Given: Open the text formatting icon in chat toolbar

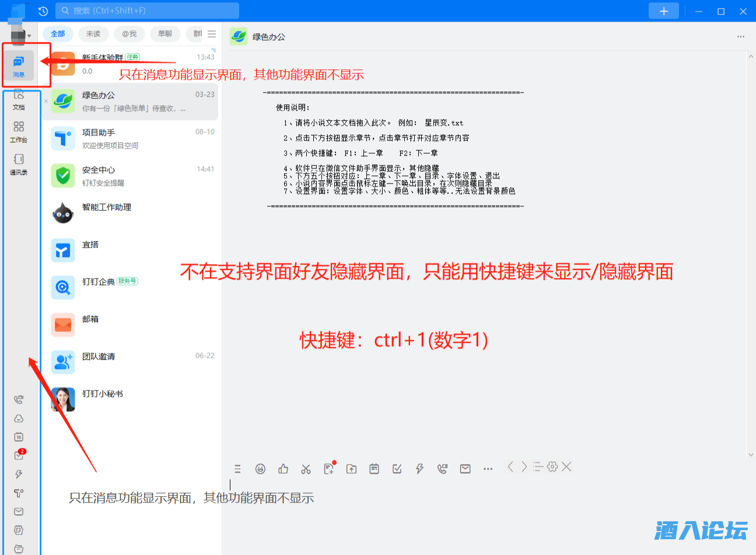Looking at the screenshot, I should tap(237, 469).
